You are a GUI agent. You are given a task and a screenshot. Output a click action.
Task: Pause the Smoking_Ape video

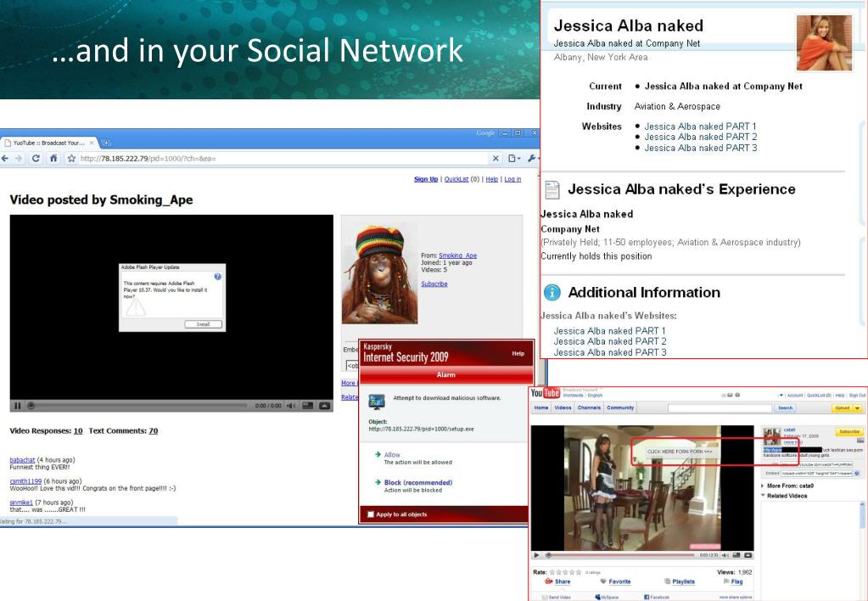click(x=17, y=406)
